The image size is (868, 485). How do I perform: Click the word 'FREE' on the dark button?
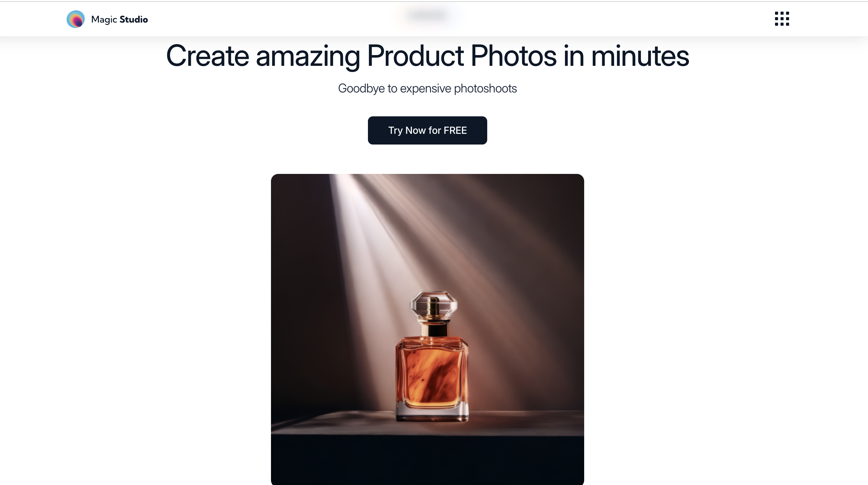point(455,130)
